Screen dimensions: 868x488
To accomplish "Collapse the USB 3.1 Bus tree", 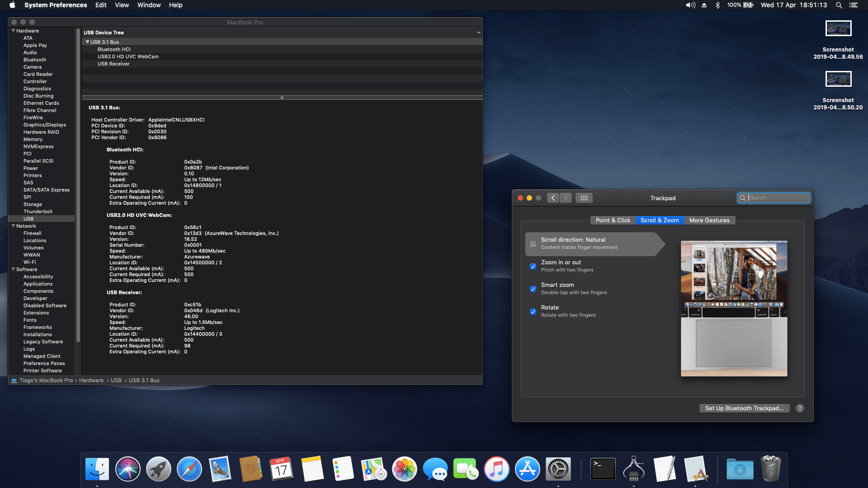I will click(x=87, y=42).
